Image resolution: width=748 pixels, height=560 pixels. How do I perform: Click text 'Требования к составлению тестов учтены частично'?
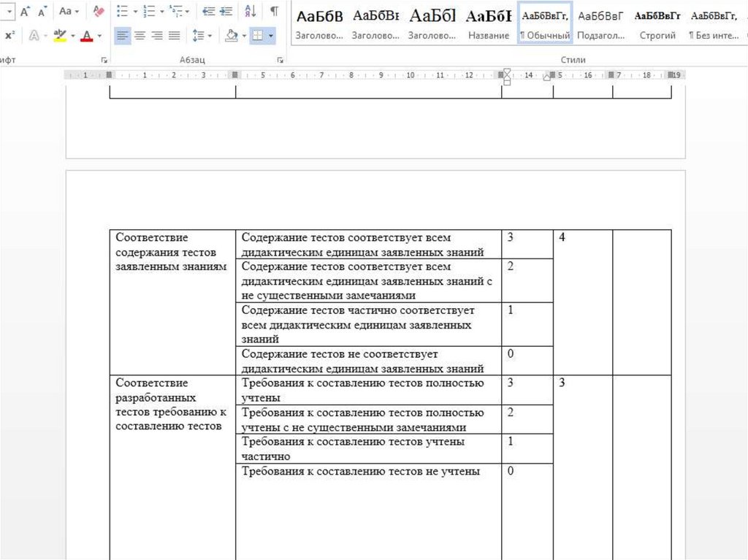(x=353, y=449)
